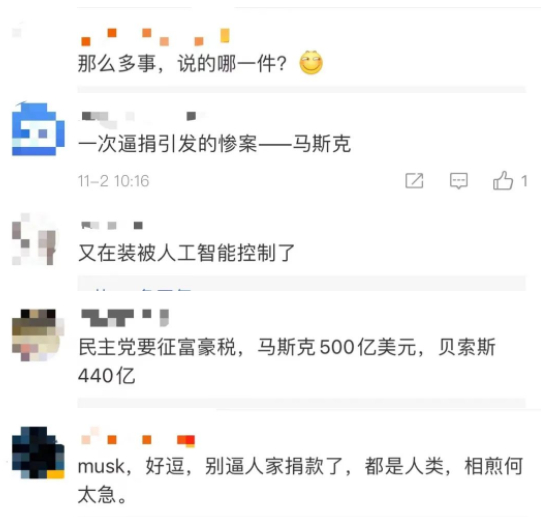This screenshot has width=541, height=517.
Task: Select the comment 那么多事，说的哪一件?
Action: (182, 64)
